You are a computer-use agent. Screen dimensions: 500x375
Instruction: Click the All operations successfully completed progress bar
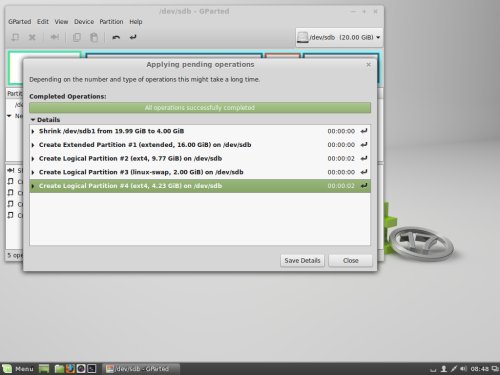(x=200, y=108)
